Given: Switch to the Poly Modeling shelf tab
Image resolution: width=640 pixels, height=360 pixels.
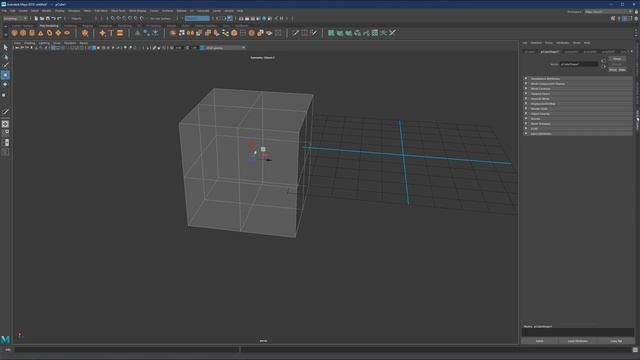Looking at the screenshot, I should coord(49,26).
